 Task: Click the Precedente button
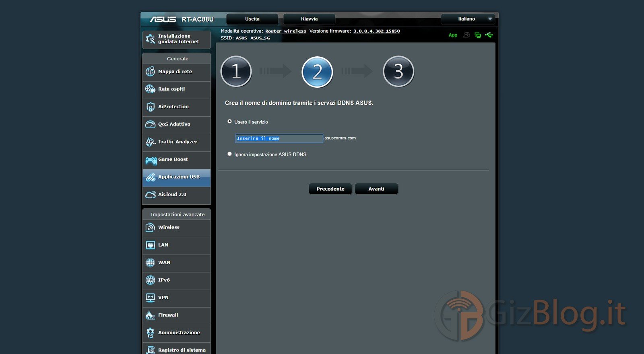point(330,189)
